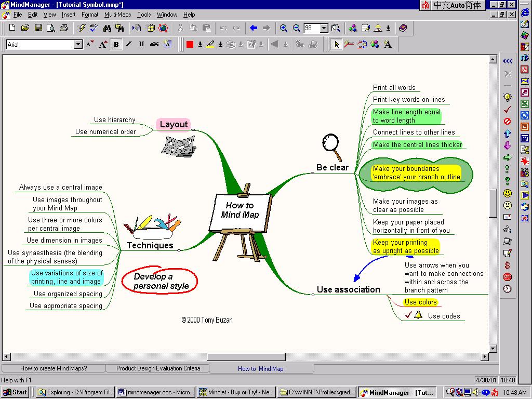Add the green right arrow symbol
Image resolution: width=532 pixels, height=399 pixels.
pyautogui.click(x=507, y=157)
